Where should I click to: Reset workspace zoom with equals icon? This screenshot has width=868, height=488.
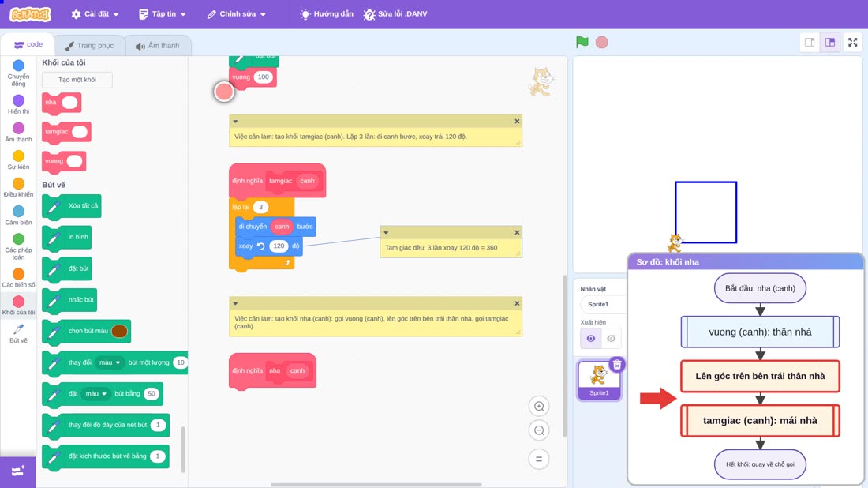[539, 460]
